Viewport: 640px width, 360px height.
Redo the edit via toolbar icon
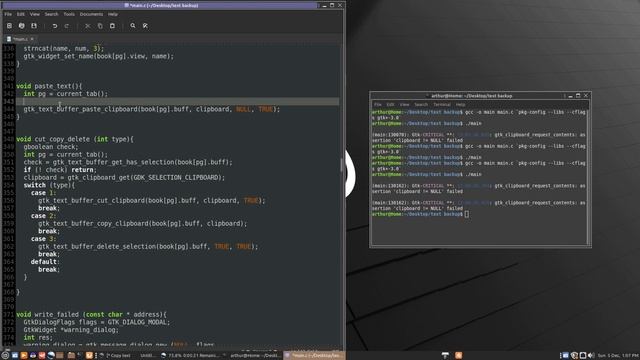[67, 26]
